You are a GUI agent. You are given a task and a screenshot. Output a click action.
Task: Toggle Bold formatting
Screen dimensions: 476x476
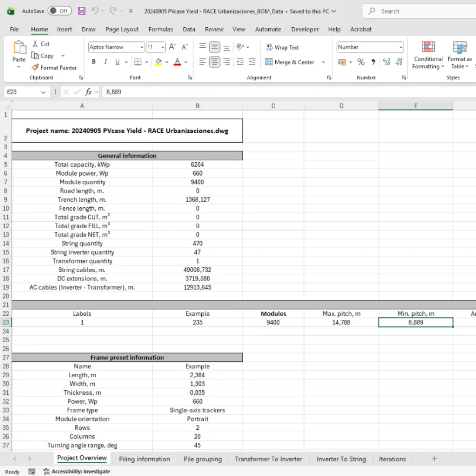coord(93,61)
